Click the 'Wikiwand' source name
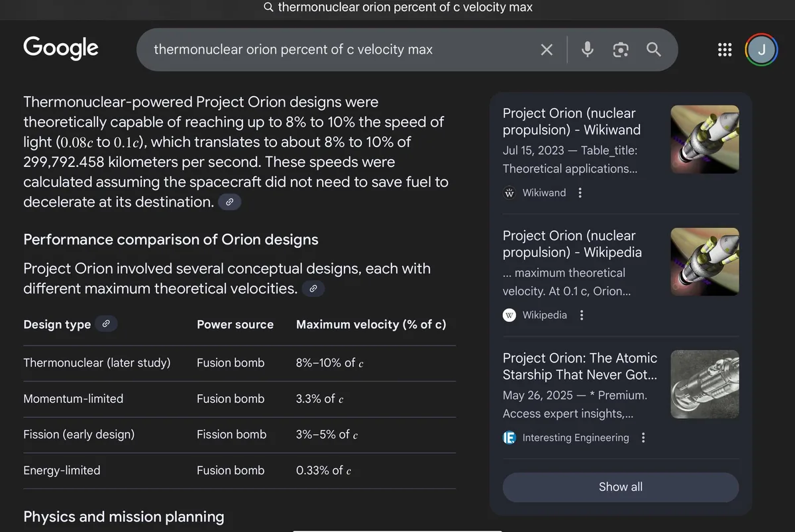Viewport: 795px width, 532px height. 544,193
